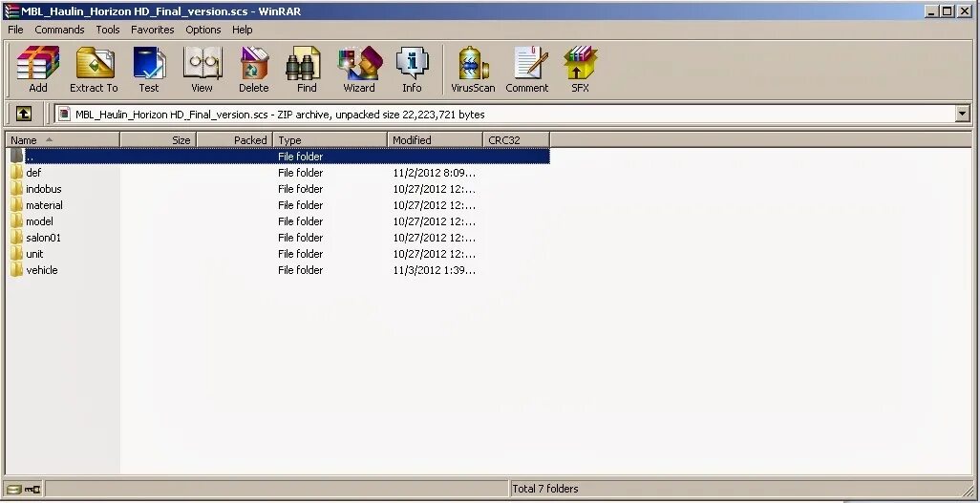Select the vehicle folder icon
The image size is (980, 503).
tap(17, 270)
